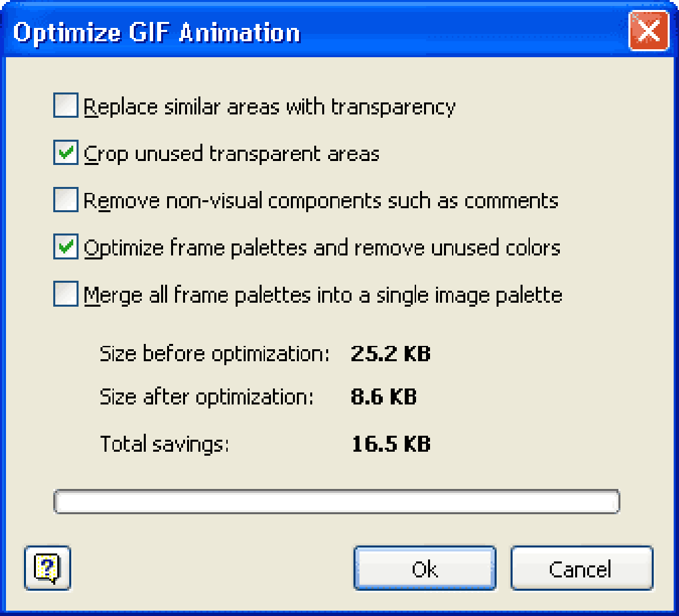
Task: Click the 'Total savings' value 16.5 KB
Action: (x=391, y=444)
